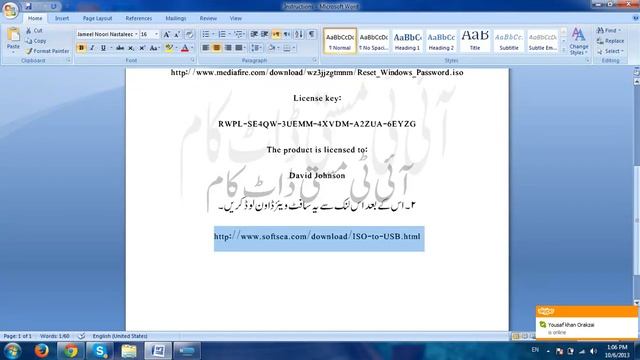Apply the Heading 2 style

[441, 41]
